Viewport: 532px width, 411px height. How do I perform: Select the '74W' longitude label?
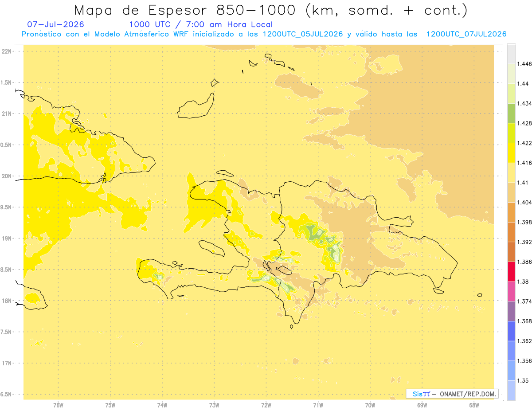click(162, 405)
